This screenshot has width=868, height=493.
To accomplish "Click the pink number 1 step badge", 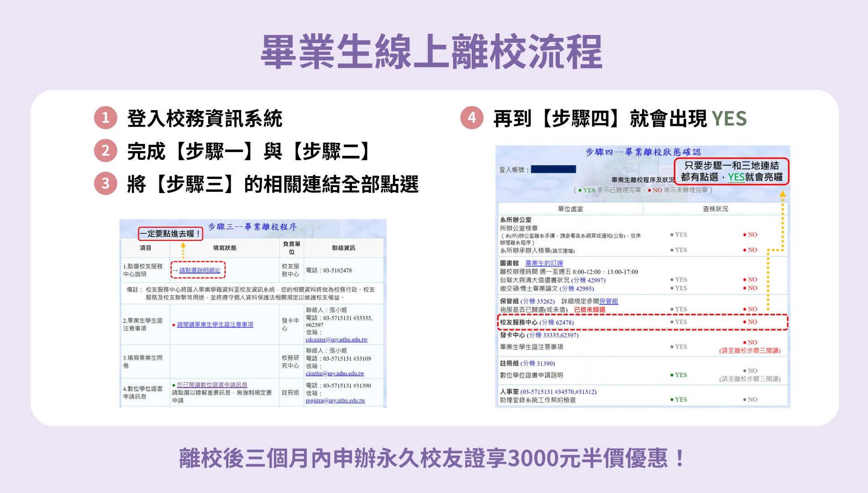I will tap(105, 118).
